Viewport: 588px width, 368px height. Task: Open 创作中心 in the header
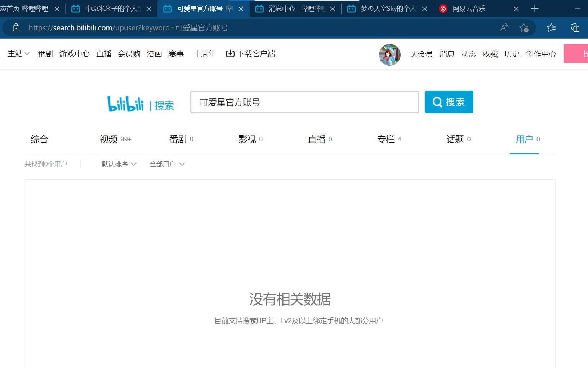tap(541, 54)
